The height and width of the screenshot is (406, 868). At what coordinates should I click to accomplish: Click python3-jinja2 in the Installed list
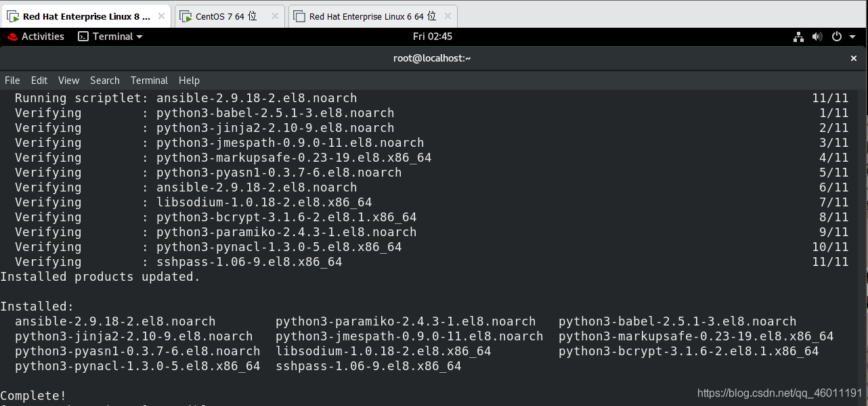tap(134, 336)
